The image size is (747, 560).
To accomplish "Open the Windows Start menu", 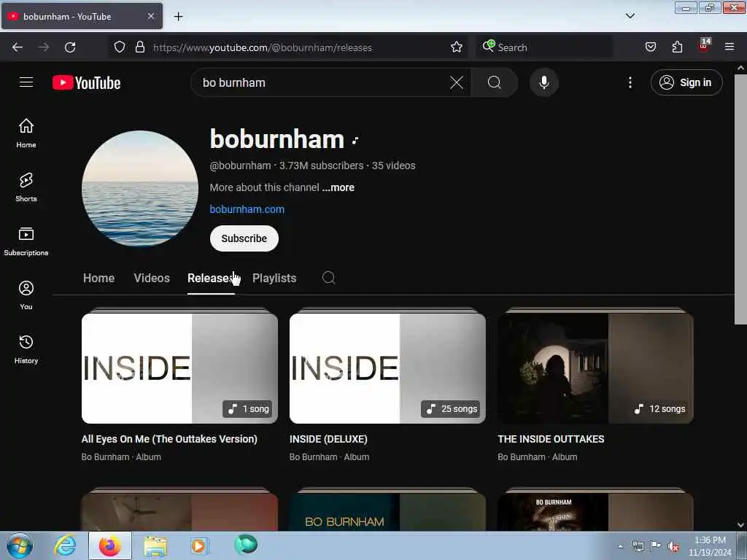I will coord(20,545).
